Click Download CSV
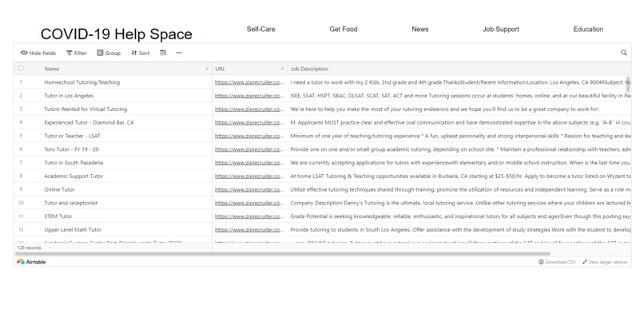This screenshot has height=321, width=644. coord(557,262)
